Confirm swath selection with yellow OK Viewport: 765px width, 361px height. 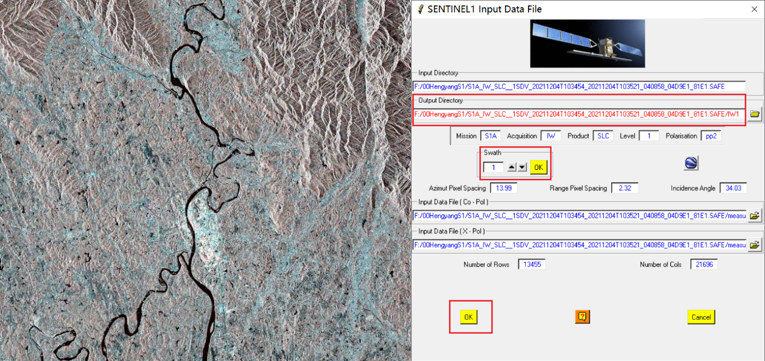(539, 167)
